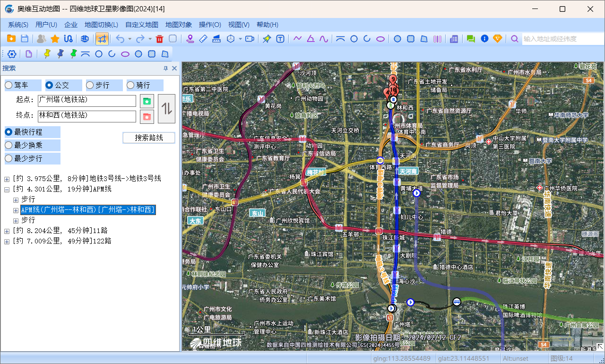The width and height of the screenshot is (605, 364).
Task: Select the pushpin label tool in main toolbar
Action: click(267, 39)
